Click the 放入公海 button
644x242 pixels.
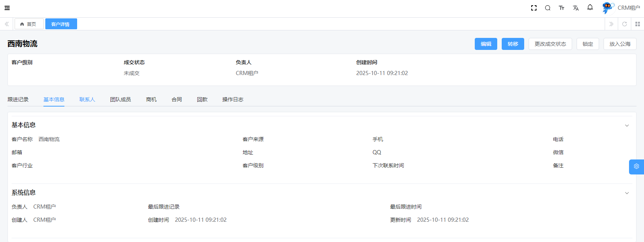pos(620,44)
